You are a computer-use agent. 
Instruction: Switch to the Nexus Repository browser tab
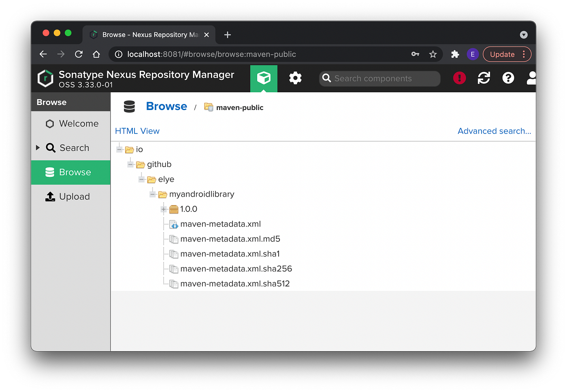click(x=143, y=35)
